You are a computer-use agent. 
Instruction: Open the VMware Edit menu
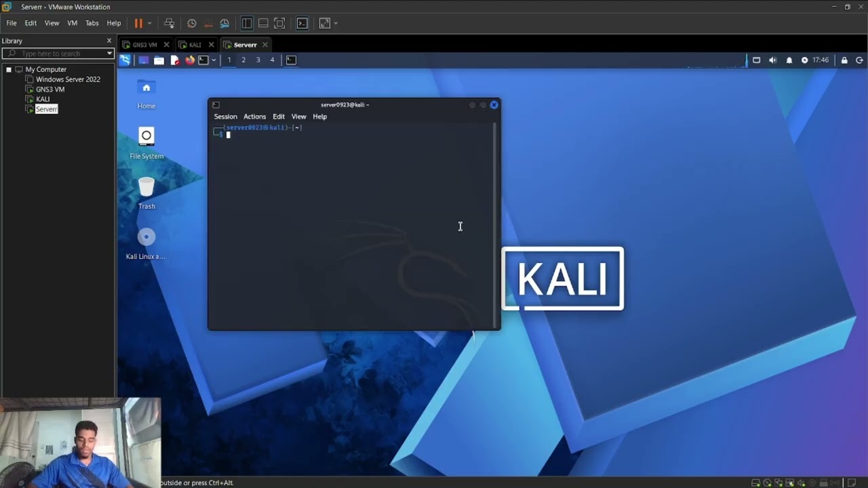[31, 23]
